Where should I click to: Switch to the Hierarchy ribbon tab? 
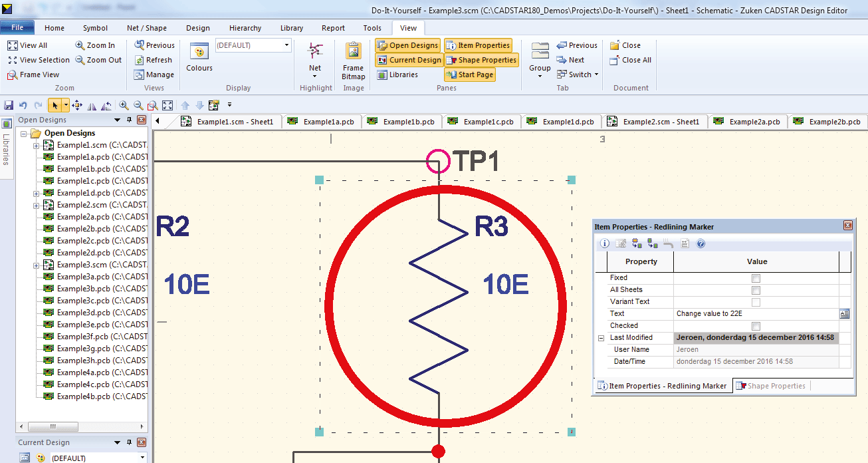point(245,28)
